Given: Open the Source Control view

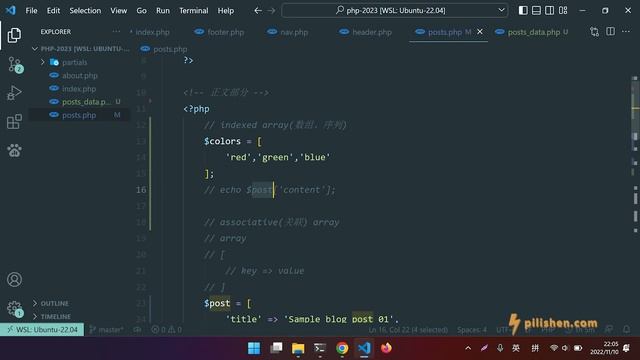Looking at the screenshot, I should (15, 64).
